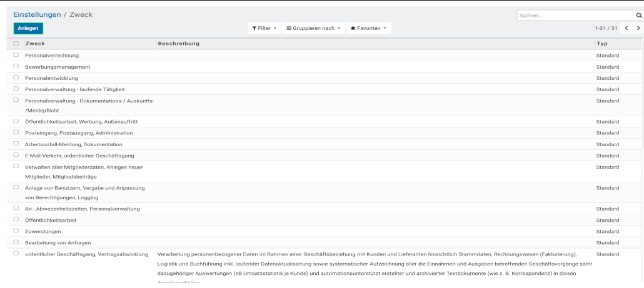644x288 pixels.
Task: Navigate to Einstellungen breadcrumb link
Action: (x=37, y=14)
